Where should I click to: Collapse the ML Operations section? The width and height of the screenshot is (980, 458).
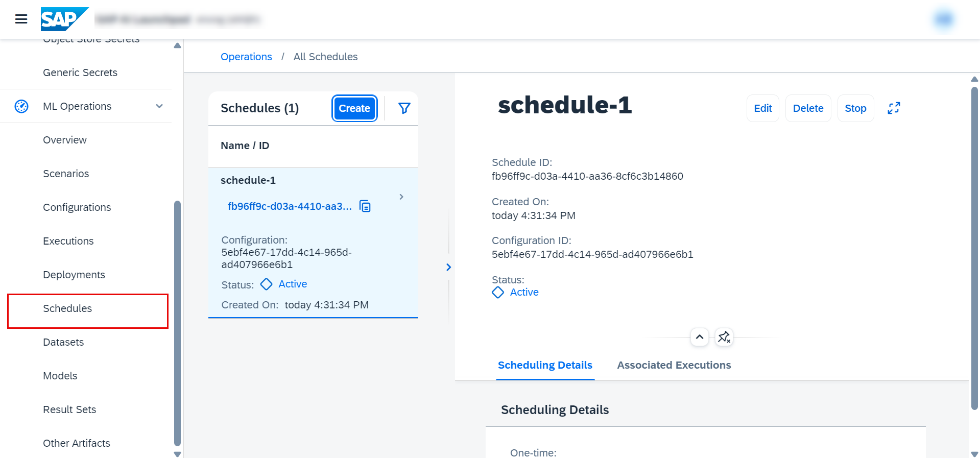(159, 106)
